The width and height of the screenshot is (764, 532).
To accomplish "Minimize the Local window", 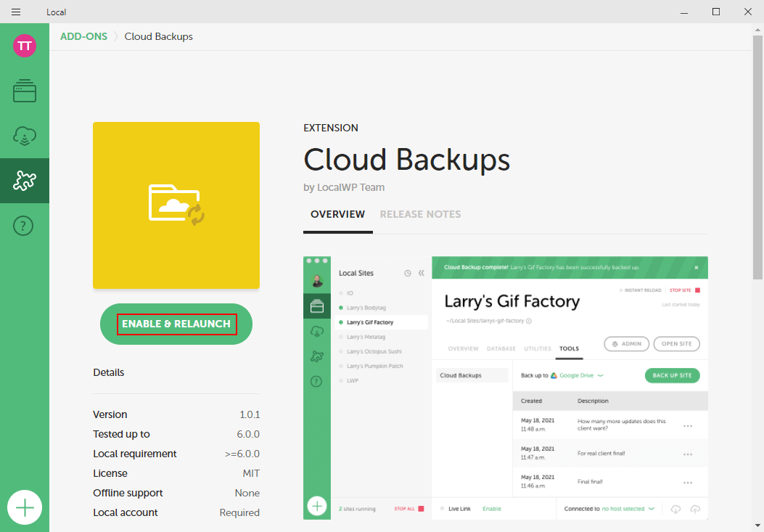I will pos(684,12).
